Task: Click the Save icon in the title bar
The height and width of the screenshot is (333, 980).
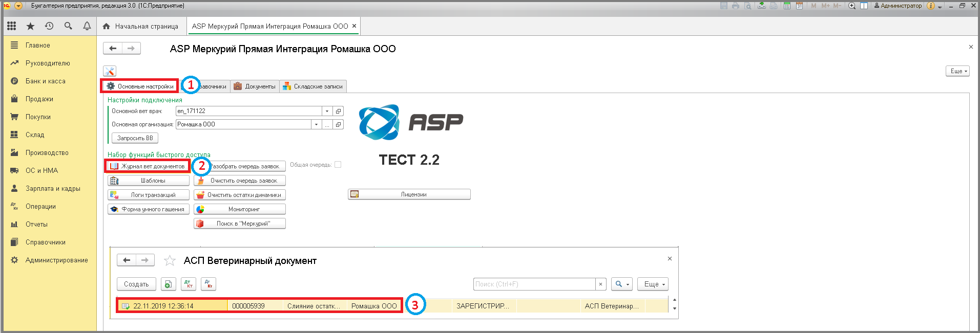Action: [724, 6]
